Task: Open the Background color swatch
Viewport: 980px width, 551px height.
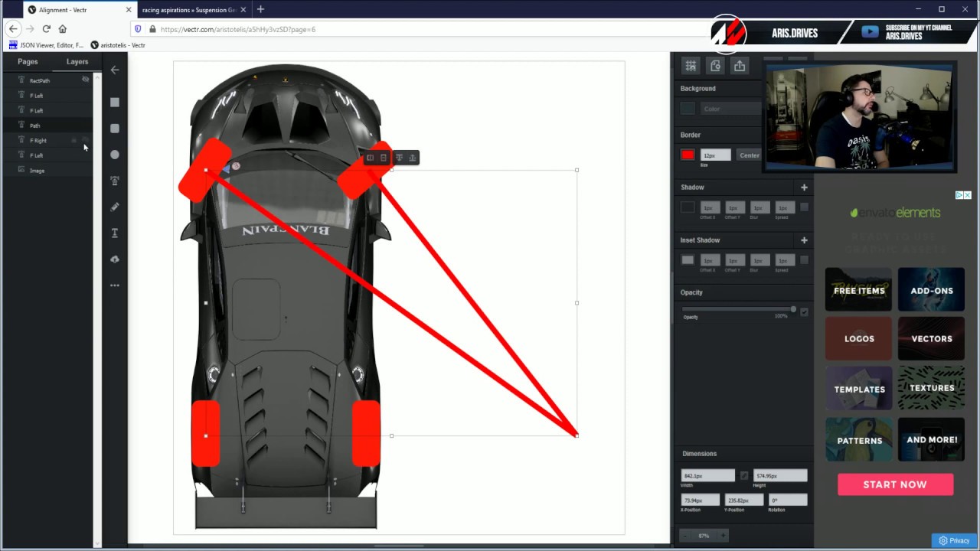Action: tap(688, 109)
